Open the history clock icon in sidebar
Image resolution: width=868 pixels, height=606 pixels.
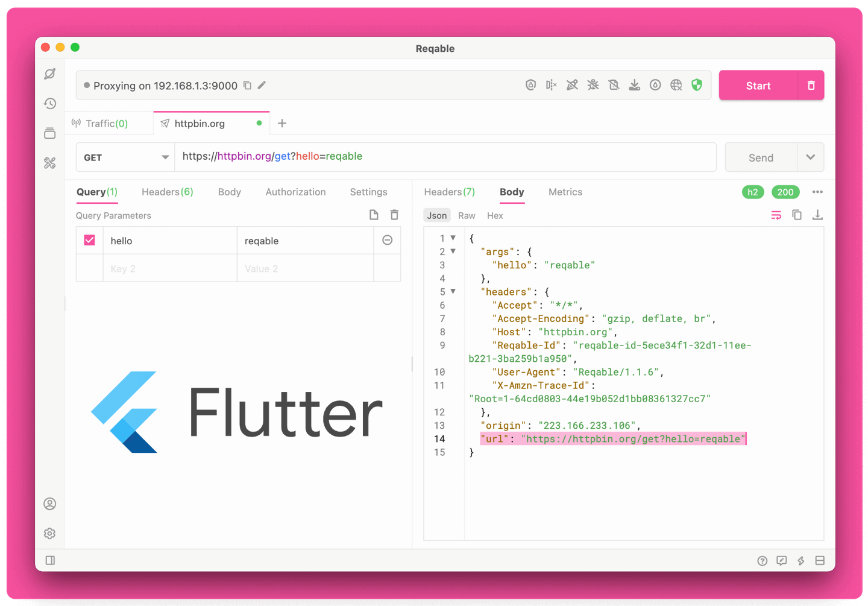50,104
